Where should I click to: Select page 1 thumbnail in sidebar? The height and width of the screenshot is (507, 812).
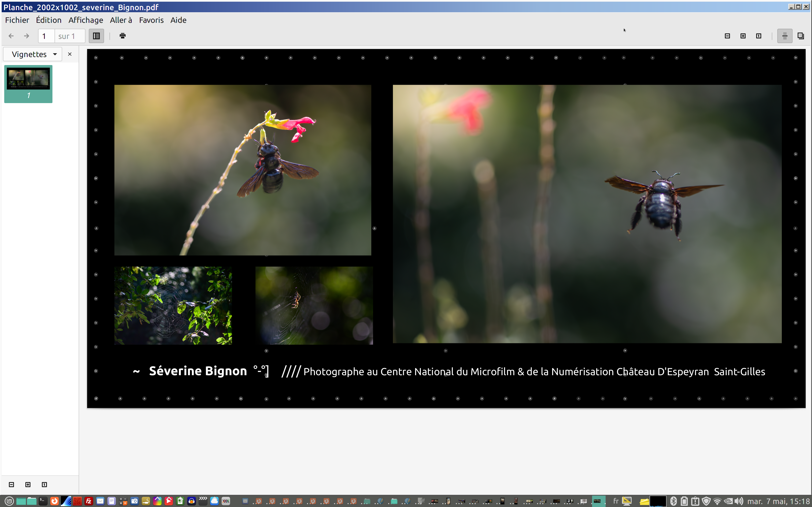28,83
